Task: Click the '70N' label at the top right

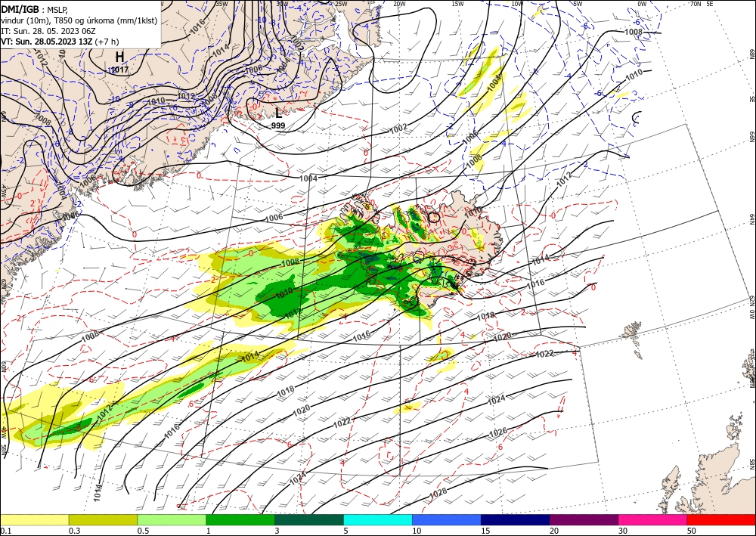Action: [x=696, y=3]
